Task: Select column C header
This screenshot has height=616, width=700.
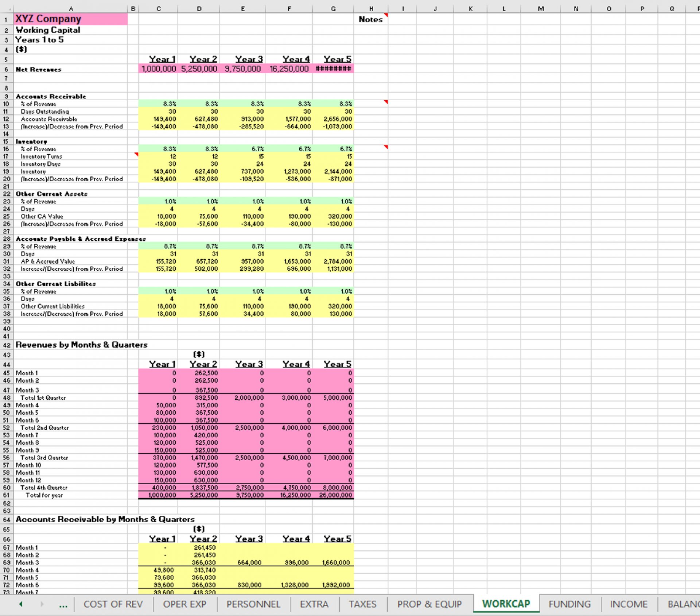Action: click(x=158, y=8)
